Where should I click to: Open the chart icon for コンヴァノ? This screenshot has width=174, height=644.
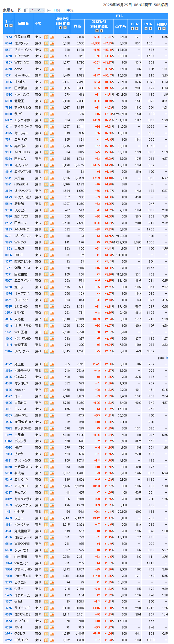tap(52, 43)
